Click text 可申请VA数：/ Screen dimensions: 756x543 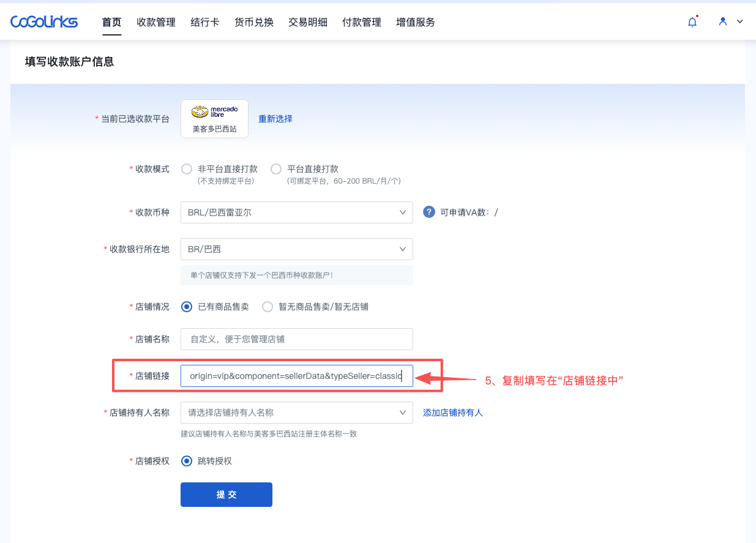point(470,212)
